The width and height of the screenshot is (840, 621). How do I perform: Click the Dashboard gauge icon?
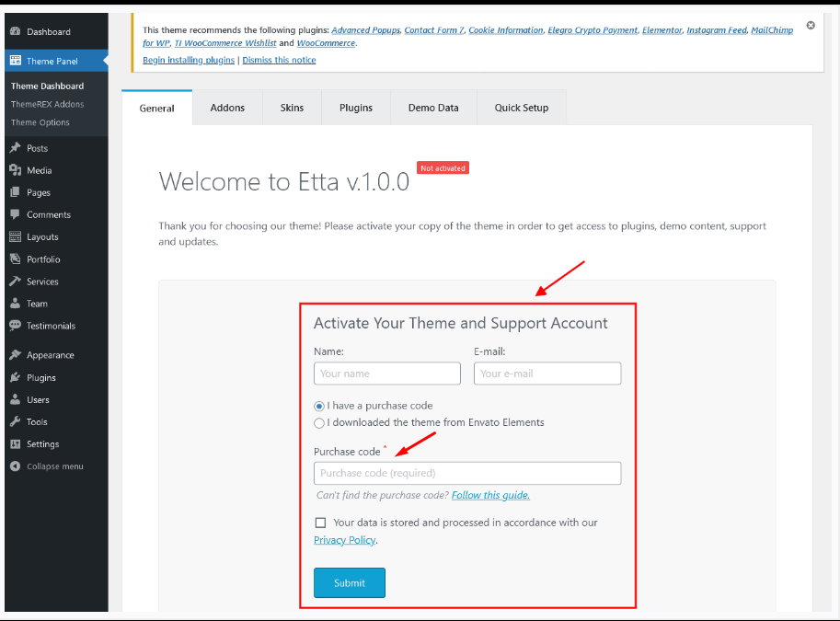click(x=15, y=31)
